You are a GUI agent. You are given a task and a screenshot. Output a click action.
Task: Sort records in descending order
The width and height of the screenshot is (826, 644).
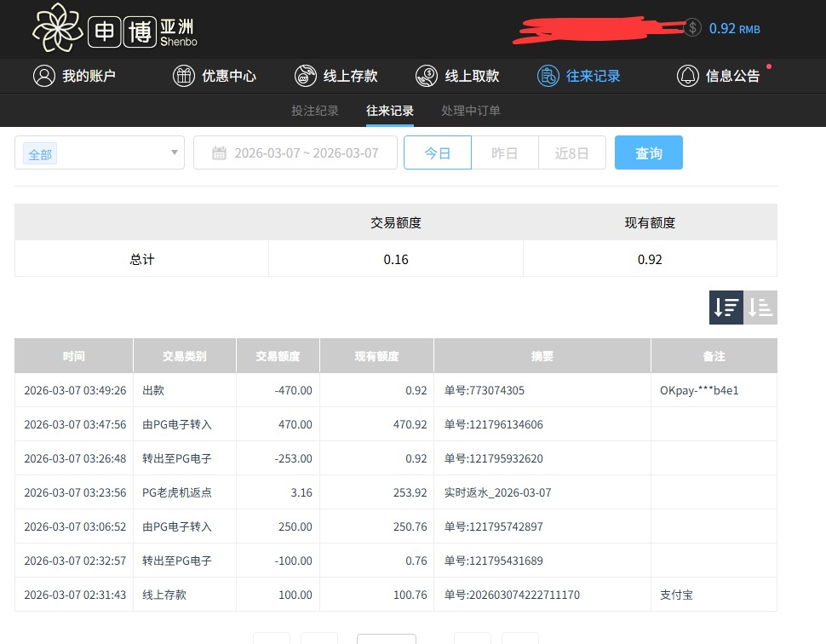pyautogui.click(x=726, y=308)
